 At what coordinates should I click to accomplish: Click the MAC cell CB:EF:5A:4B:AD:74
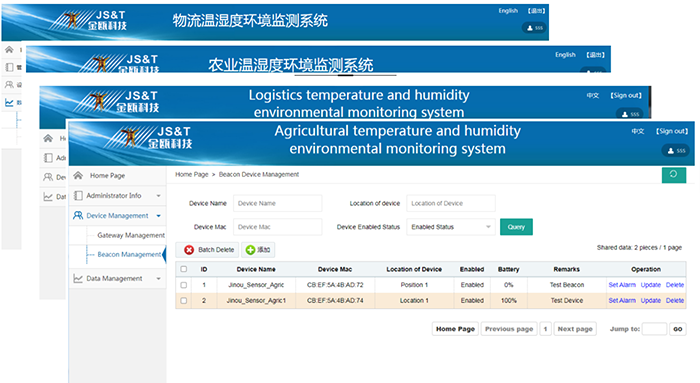pyautogui.click(x=335, y=300)
